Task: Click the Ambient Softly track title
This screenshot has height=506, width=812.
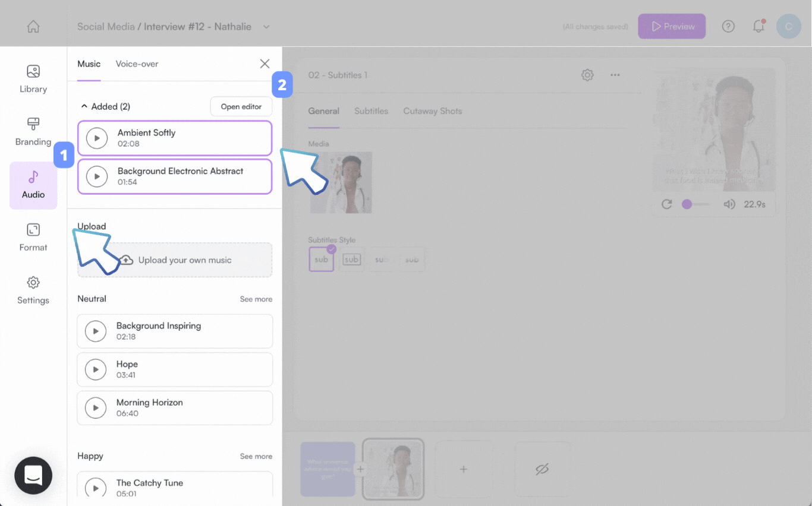Action: point(146,133)
